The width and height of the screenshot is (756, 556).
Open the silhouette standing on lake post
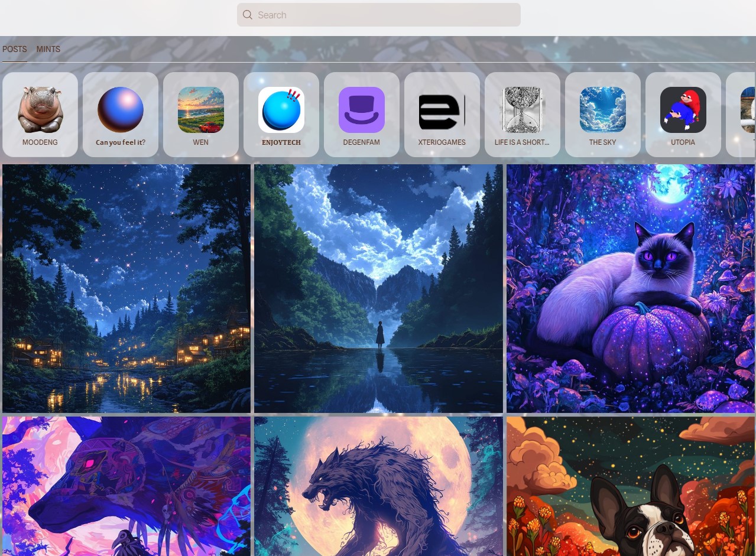[x=378, y=288]
